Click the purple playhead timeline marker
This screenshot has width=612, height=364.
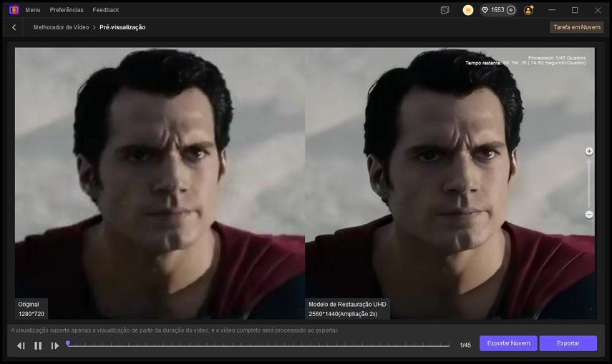point(68,343)
